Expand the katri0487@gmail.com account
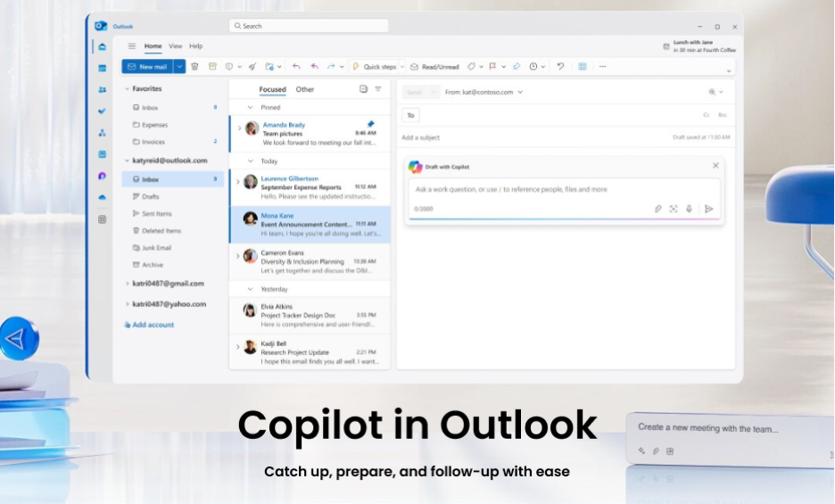This screenshot has width=835, height=504. [x=128, y=284]
